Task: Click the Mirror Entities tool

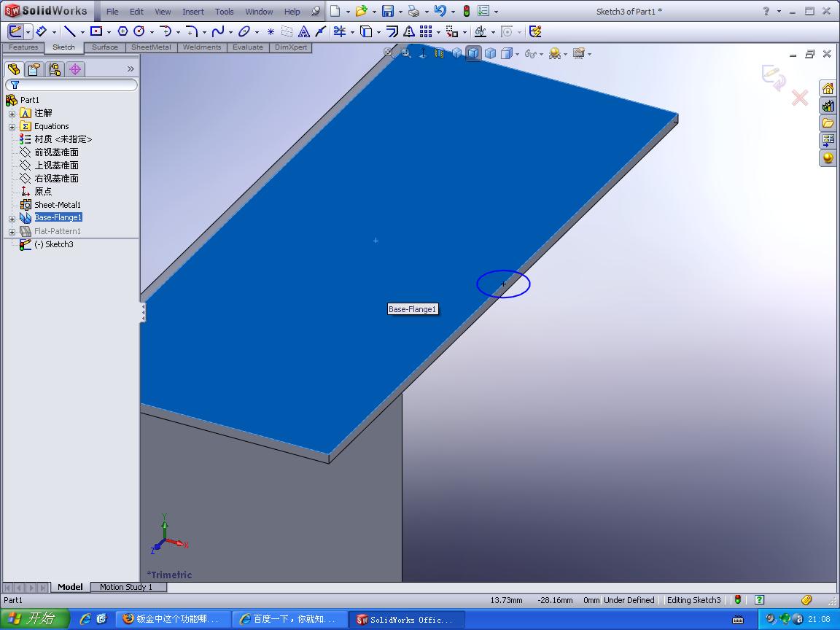Action: click(409, 31)
